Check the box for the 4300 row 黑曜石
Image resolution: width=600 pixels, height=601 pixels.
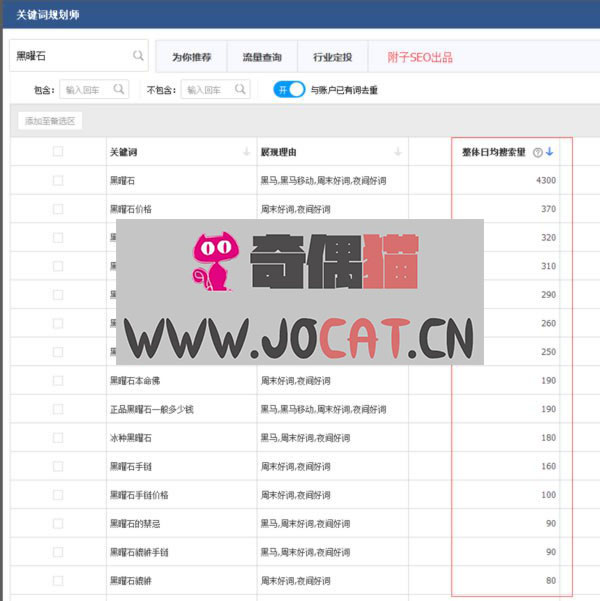(58, 180)
